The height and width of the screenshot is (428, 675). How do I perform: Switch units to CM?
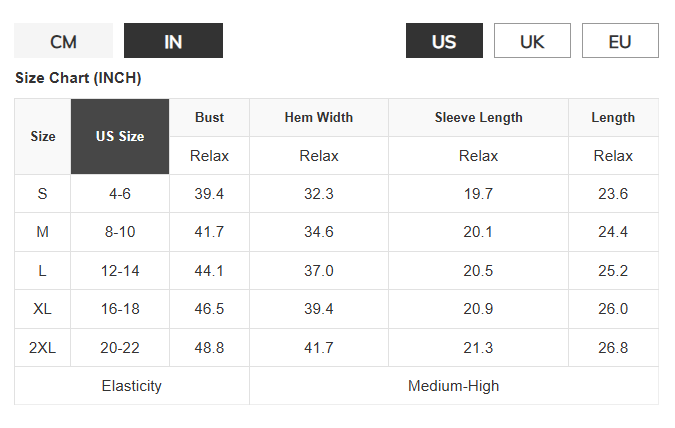click(63, 40)
